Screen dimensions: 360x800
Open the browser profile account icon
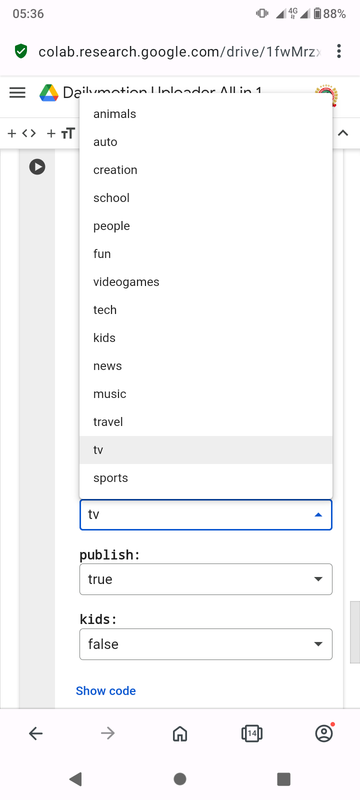click(x=324, y=733)
